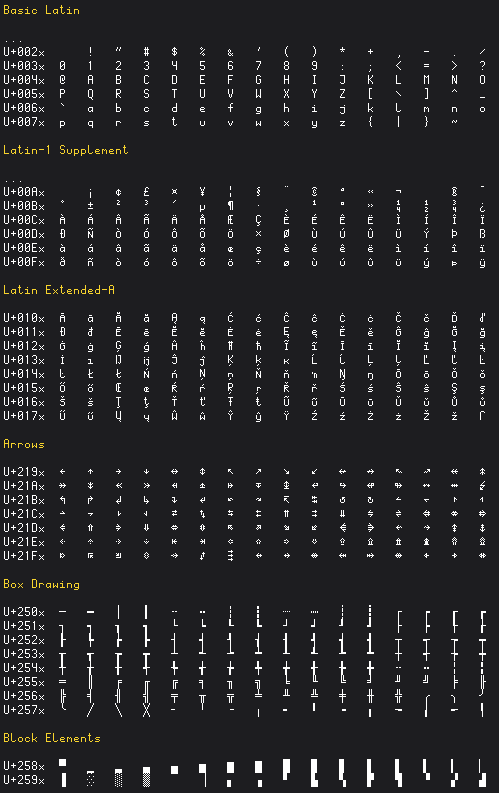Select the Block Elements heading
499x793 pixels.
[x=52, y=738]
